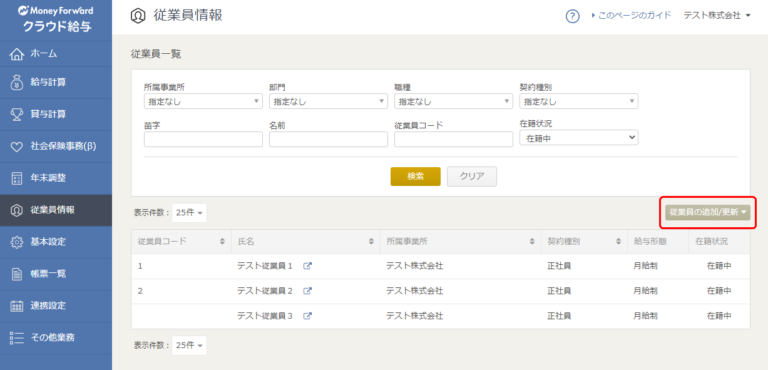The height and width of the screenshot is (370, 768).
Task: Go to ホーム via house icon
Action: (17, 53)
